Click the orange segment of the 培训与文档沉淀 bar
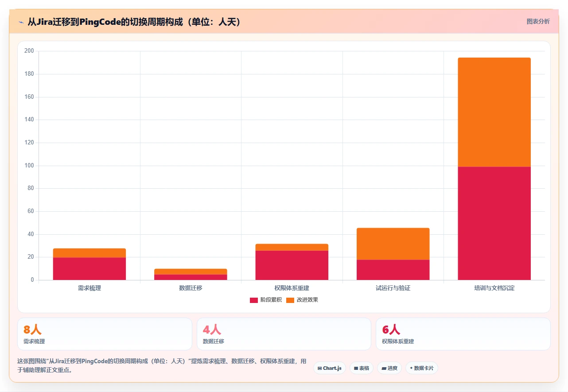The image size is (568, 392). point(494,112)
